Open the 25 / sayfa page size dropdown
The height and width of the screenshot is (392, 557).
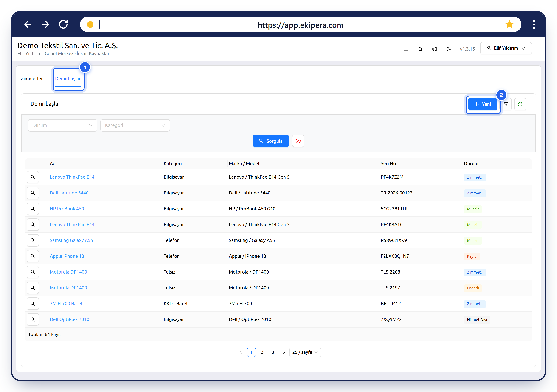point(305,352)
